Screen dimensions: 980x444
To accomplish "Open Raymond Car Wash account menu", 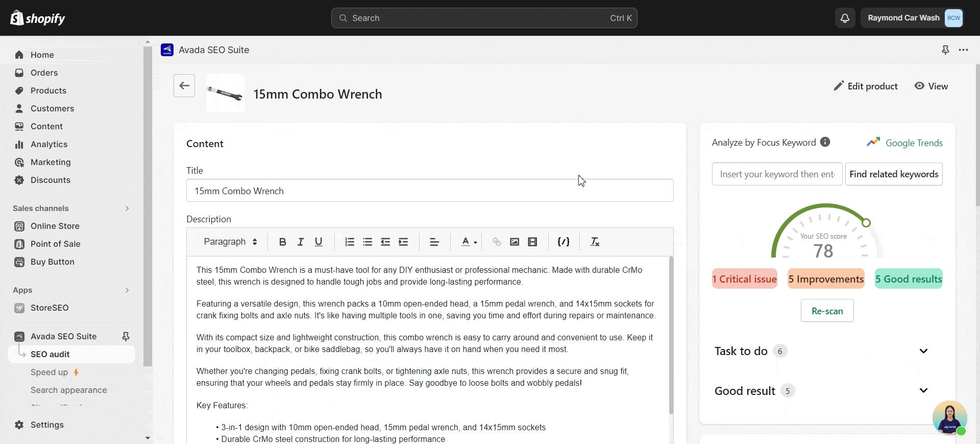I will click(x=912, y=18).
